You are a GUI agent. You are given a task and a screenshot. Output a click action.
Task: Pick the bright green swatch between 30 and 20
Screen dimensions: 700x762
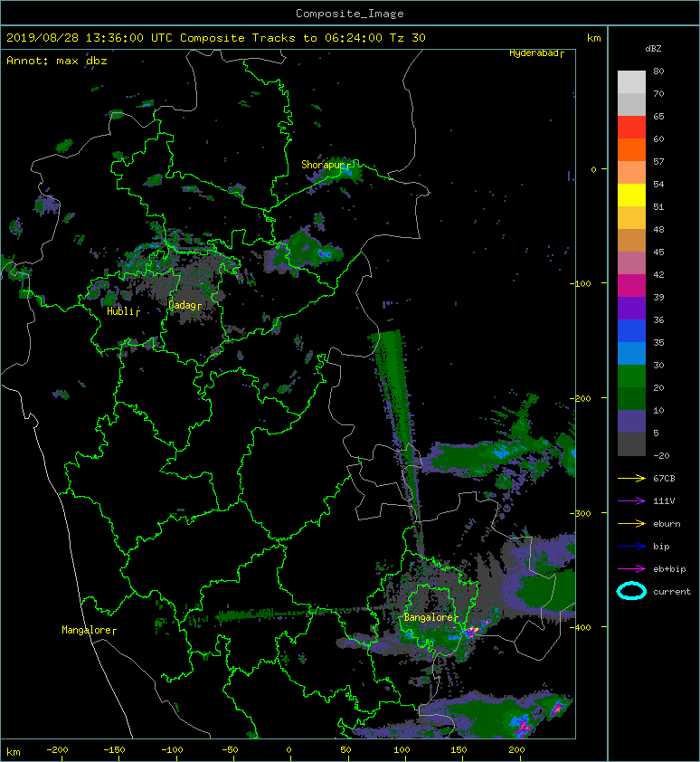[x=631, y=376]
